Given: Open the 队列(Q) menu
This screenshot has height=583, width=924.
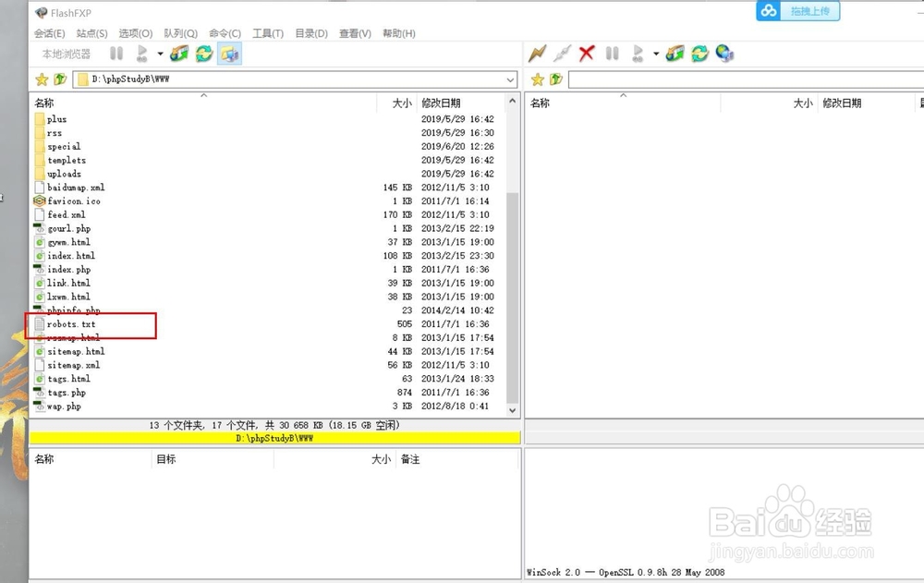Looking at the screenshot, I should pos(179,33).
